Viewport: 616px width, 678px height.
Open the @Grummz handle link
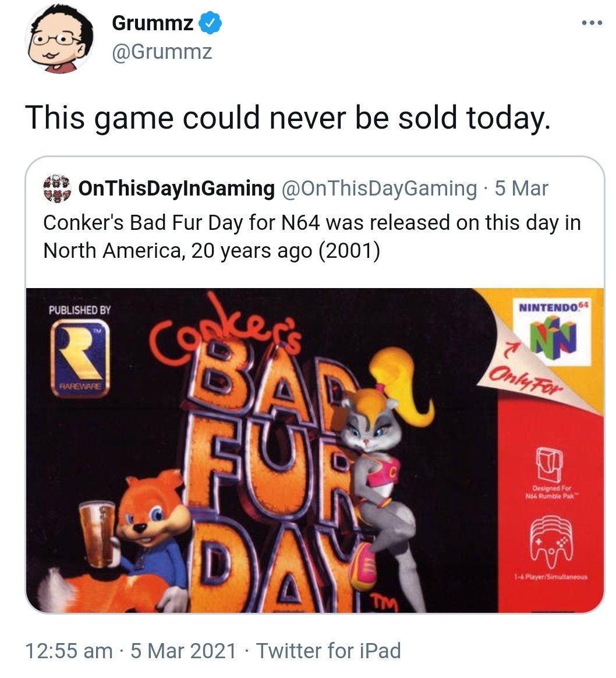point(162,52)
